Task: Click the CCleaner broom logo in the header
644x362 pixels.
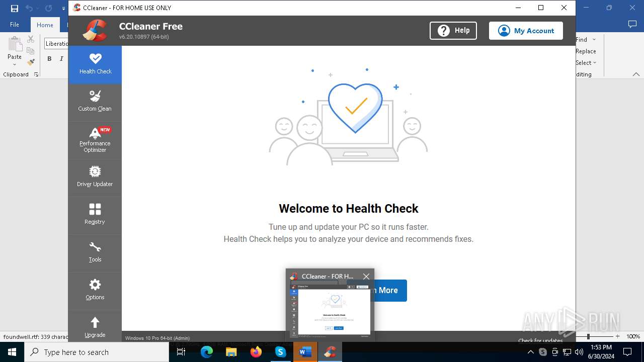Action: coord(95,31)
